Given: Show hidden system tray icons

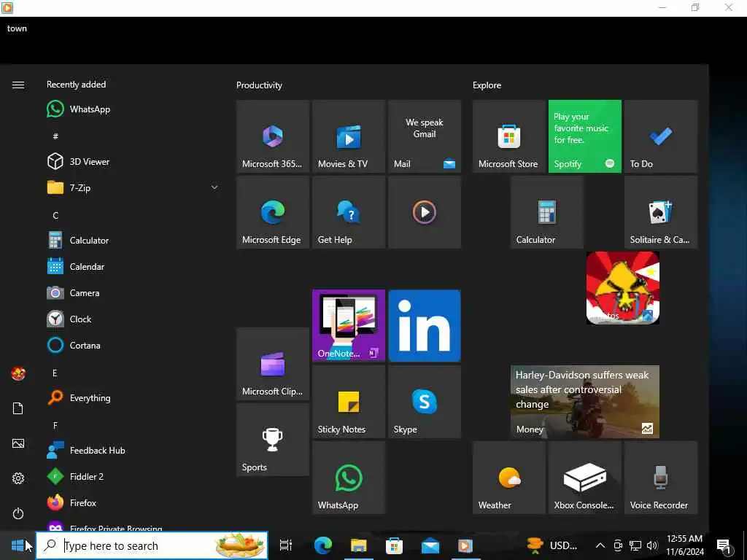Looking at the screenshot, I should (x=600, y=545).
